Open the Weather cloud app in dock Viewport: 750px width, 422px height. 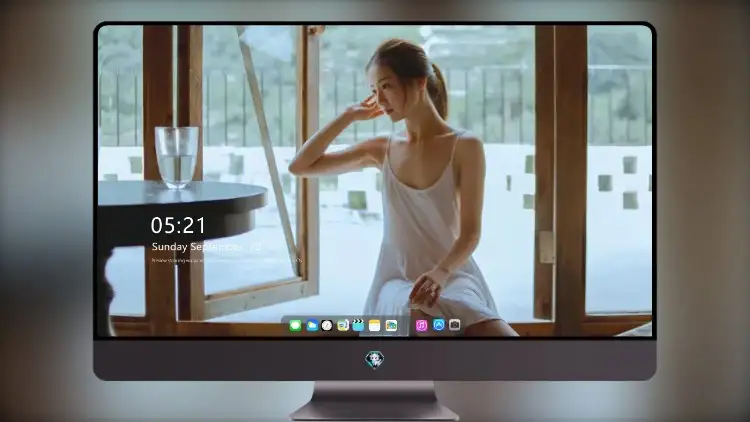(312, 325)
